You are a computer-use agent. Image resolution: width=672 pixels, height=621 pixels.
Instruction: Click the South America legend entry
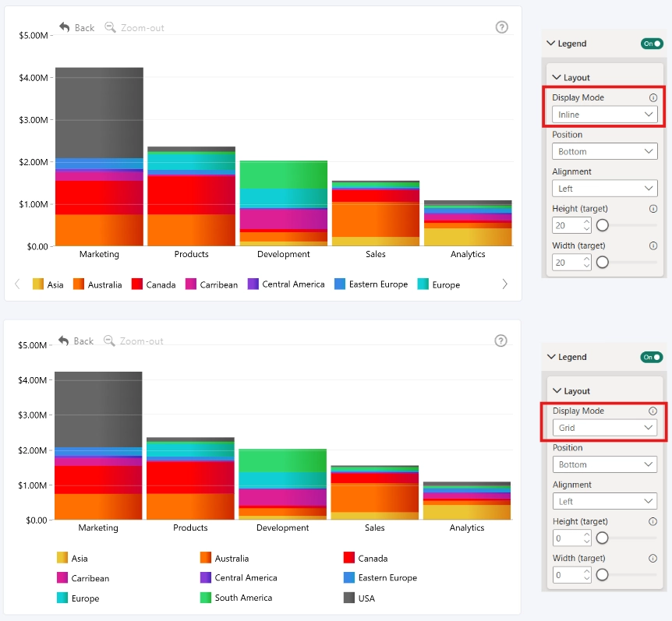[x=236, y=598]
